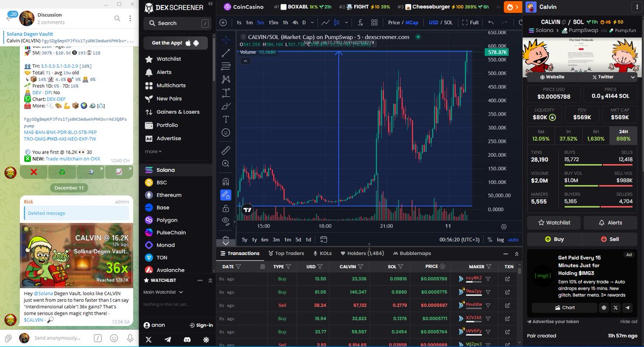
Task: Toggle hide all drawings eye icon
Action: click(226, 221)
